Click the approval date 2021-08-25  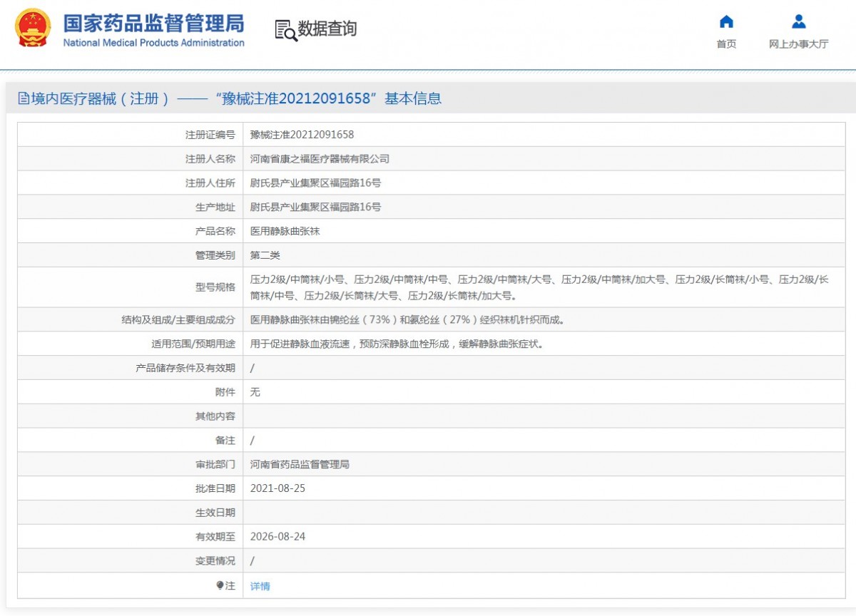point(277,488)
